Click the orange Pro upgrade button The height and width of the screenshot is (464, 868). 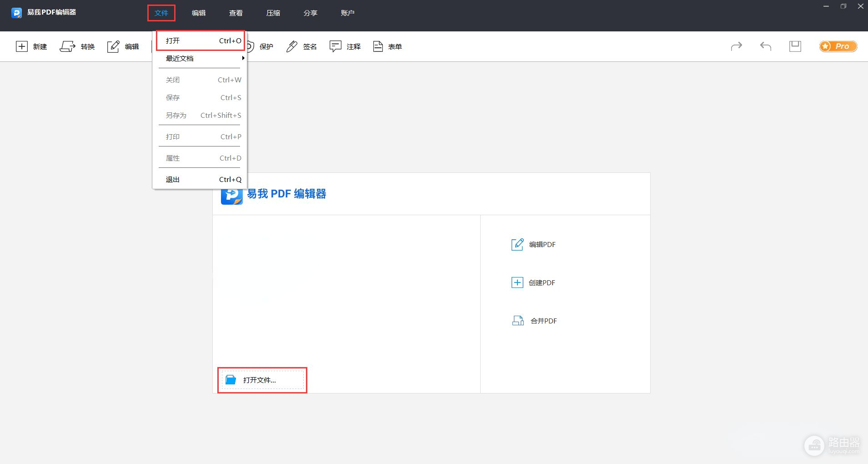[838, 46]
